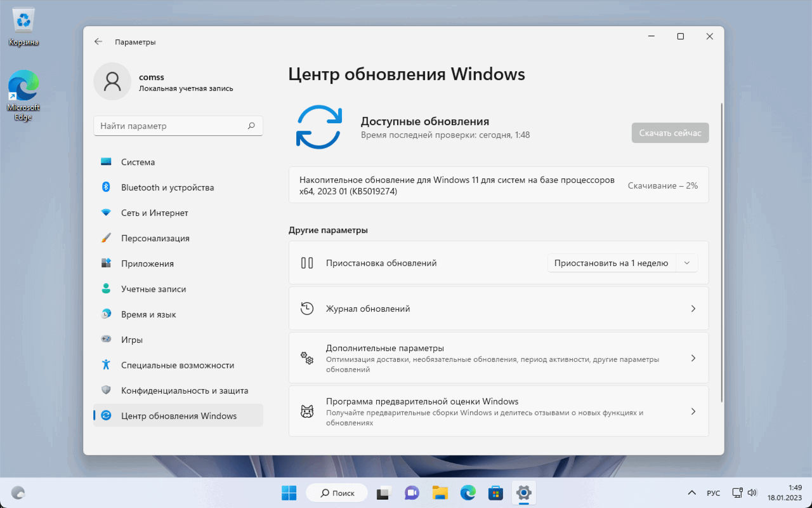This screenshot has width=812, height=508.
Task: Show hidden tray icons chevron
Action: [692, 493]
